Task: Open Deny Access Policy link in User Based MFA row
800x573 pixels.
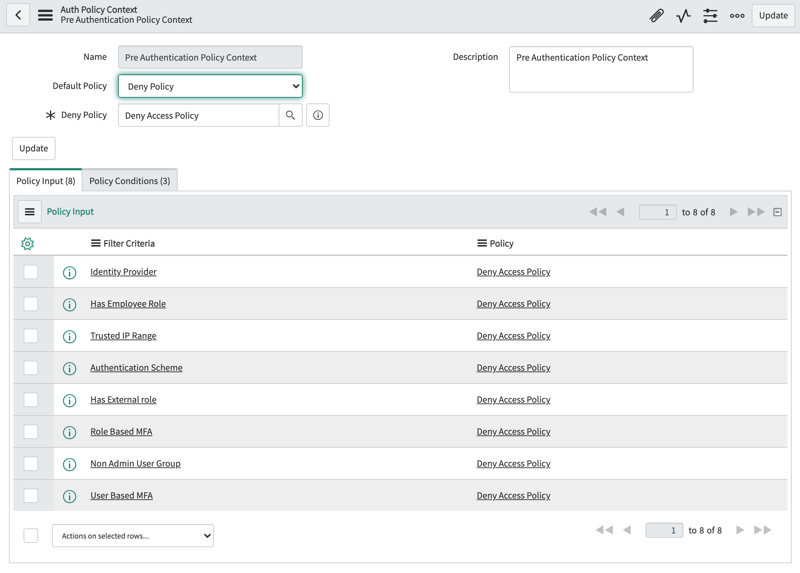Action: (513, 495)
